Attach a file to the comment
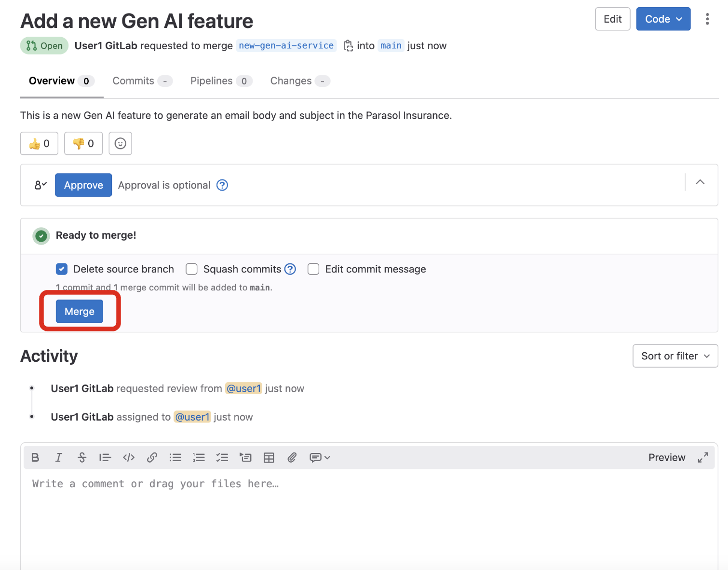Image resolution: width=728 pixels, height=575 pixels. click(x=292, y=457)
